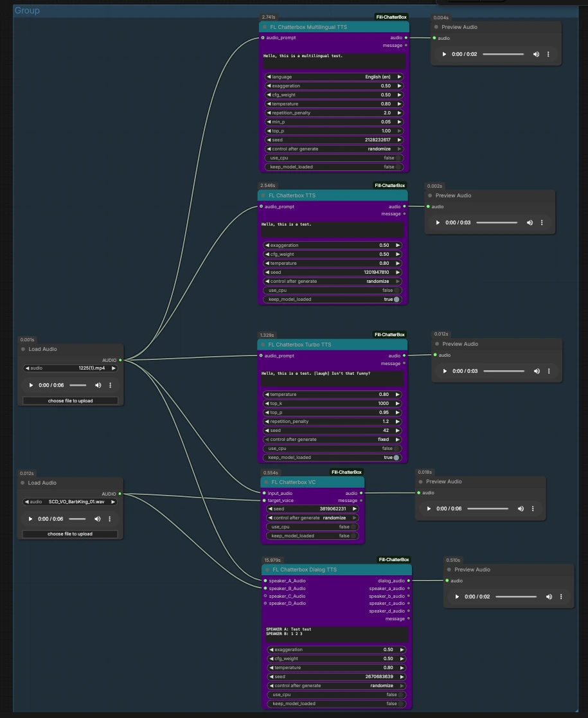Open the SCD_VO_BarbKing_01.wav audio file selector

[x=69, y=502]
